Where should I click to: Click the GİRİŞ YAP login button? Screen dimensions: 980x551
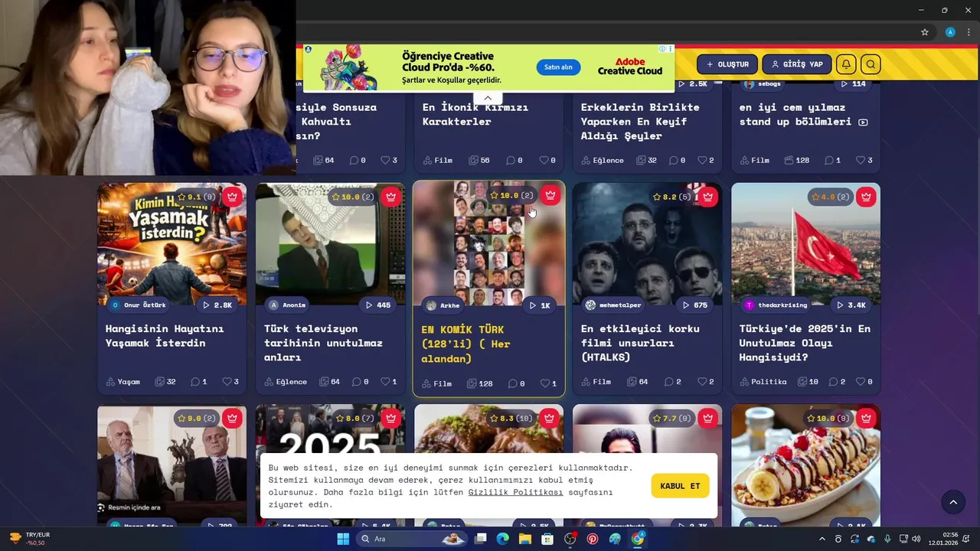[797, 64]
